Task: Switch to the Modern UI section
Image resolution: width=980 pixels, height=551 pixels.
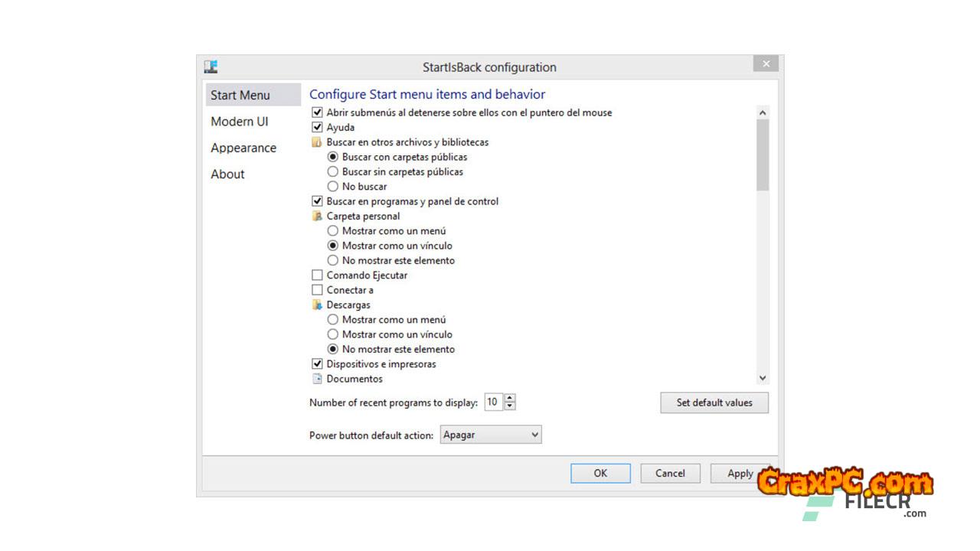Action: [240, 122]
